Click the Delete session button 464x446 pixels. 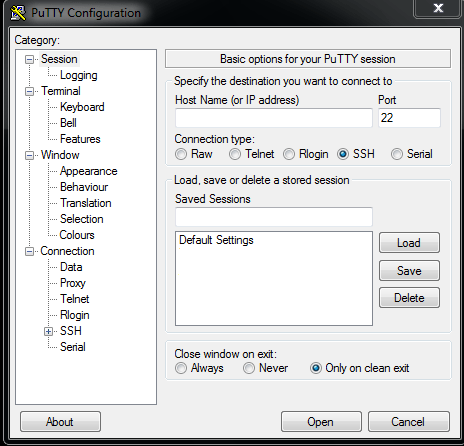[409, 298]
